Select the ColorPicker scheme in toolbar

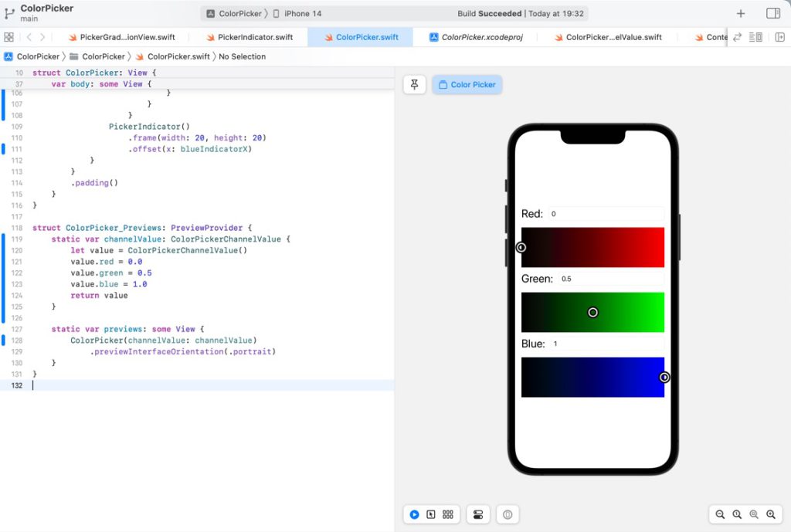[234, 14]
